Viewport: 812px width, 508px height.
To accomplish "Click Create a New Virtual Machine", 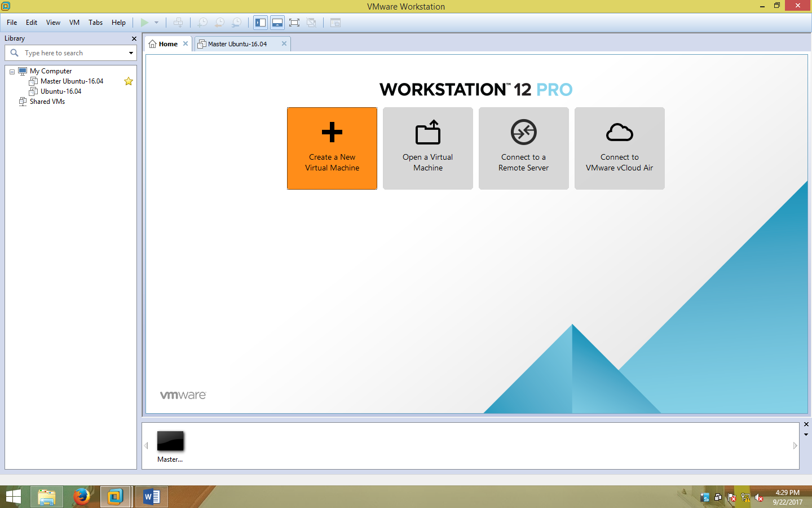I will 332,148.
